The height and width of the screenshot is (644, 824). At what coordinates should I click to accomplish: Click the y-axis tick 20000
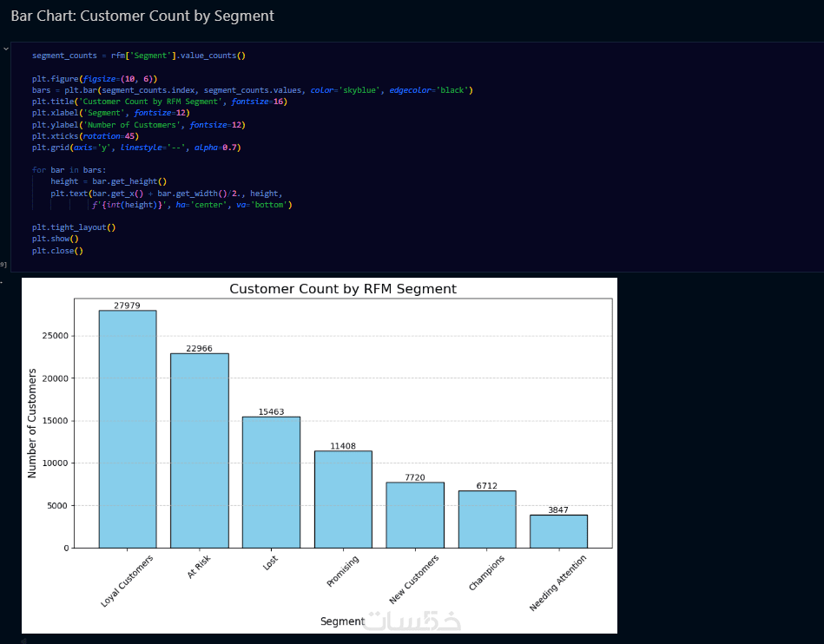pos(56,378)
